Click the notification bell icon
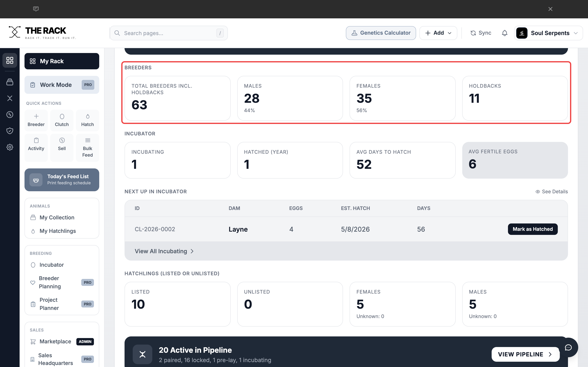The image size is (588, 367). pyautogui.click(x=504, y=33)
